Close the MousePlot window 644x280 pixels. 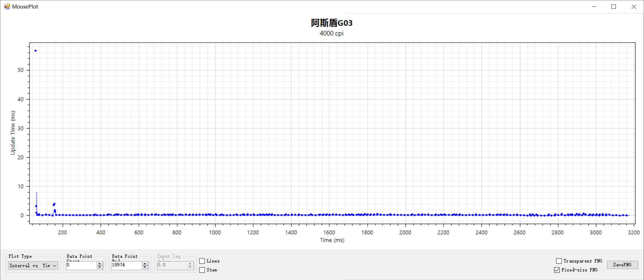coord(634,7)
